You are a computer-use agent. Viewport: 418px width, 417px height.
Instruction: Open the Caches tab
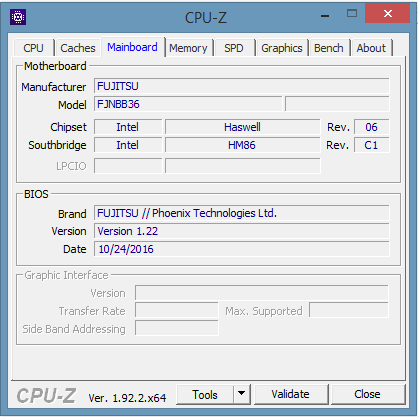coord(78,48)
